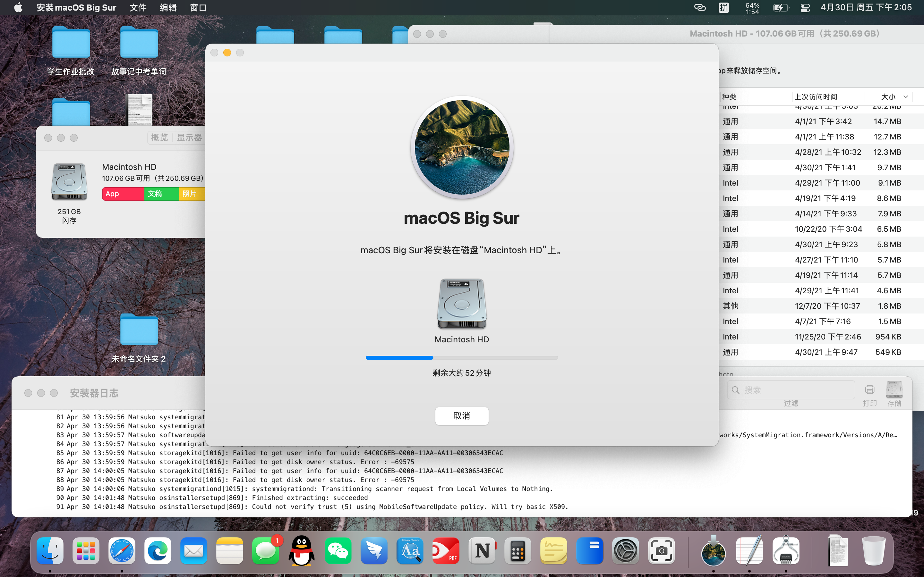Open the 编辑 menu in menu bar

point(168,8)
